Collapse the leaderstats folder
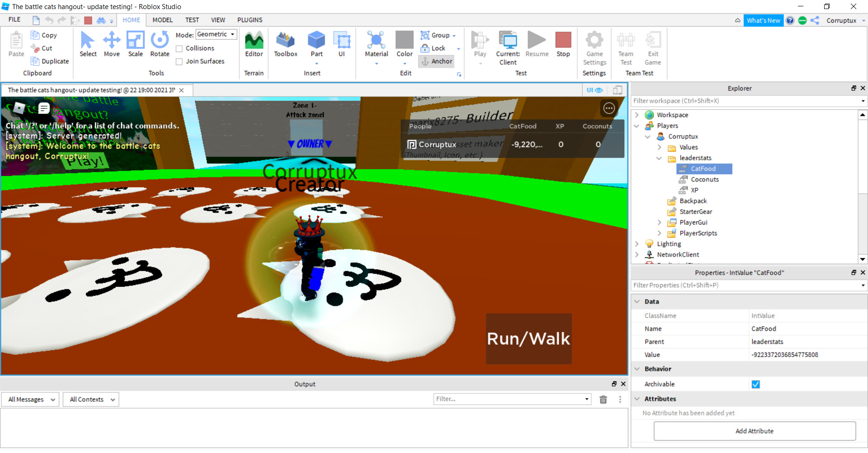The width and height of the screenshot is (868, 453). [x=659, y=158]
